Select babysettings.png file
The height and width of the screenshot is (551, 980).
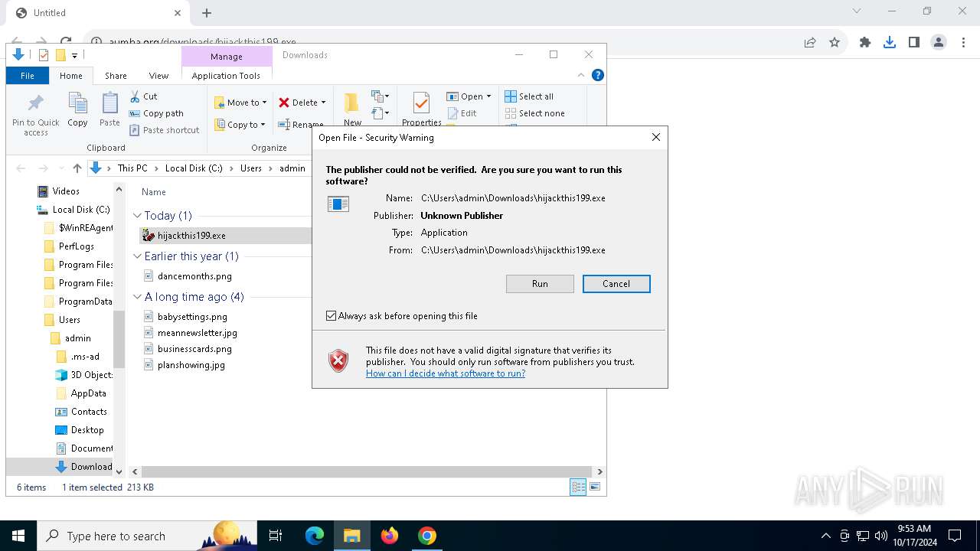coord(192,317)
